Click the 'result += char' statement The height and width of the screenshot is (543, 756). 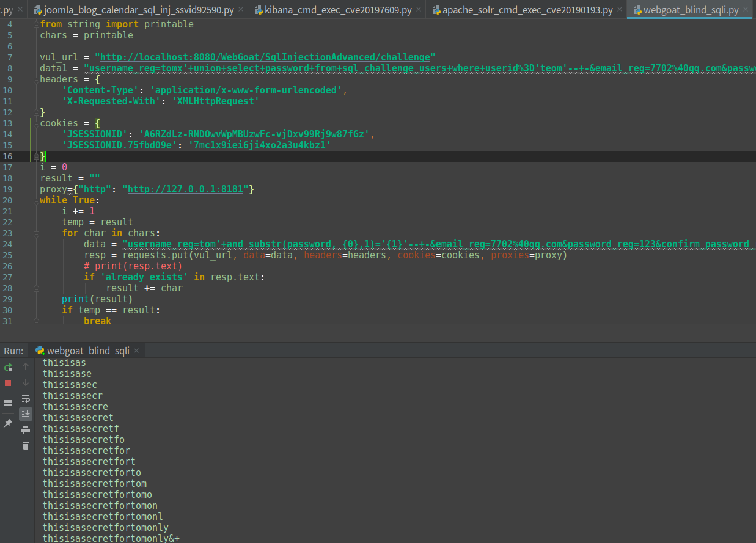[144, 288]
